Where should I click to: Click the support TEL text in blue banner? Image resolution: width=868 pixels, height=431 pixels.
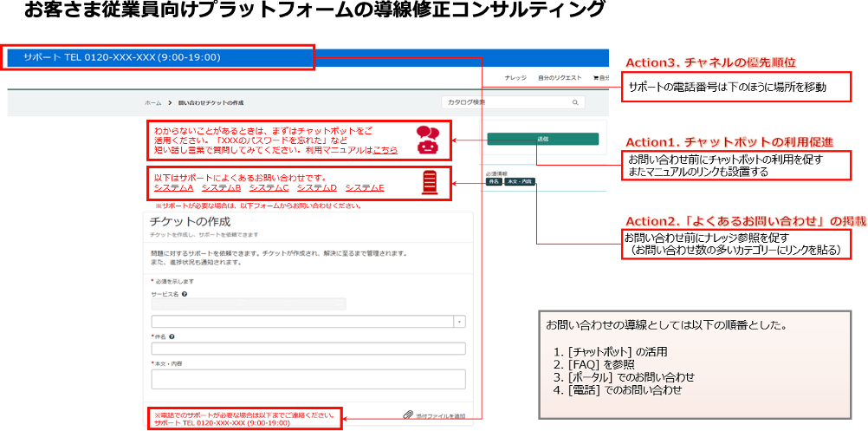click(122, 57)
